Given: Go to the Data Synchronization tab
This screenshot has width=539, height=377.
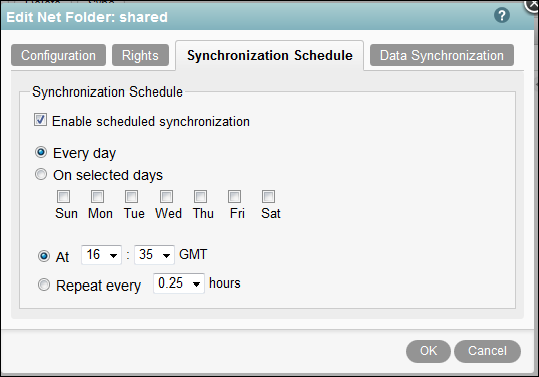Looking at the screenshot, I should click(x=442, y=55).
